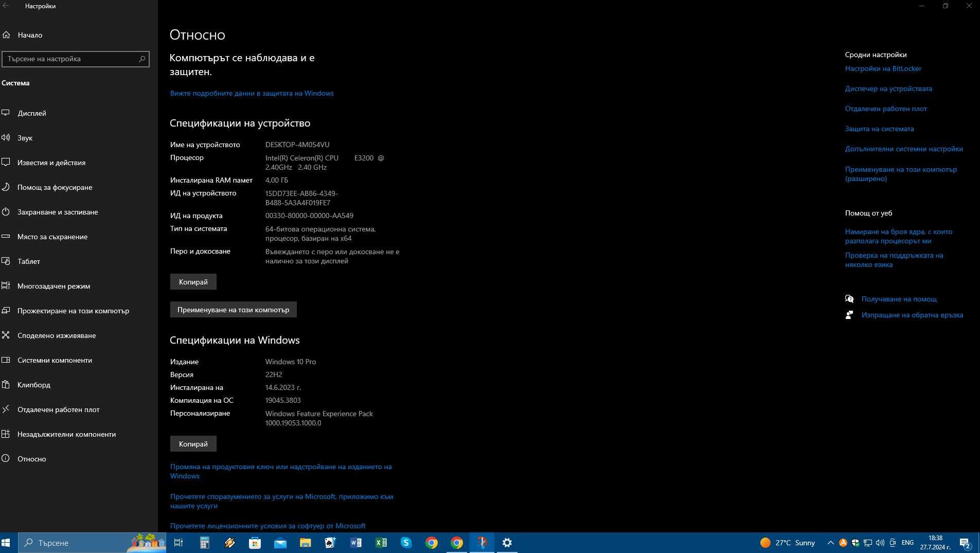Expand hidden tray icons chevron
This screenshot has height=553, width=980.
(830, 543)
